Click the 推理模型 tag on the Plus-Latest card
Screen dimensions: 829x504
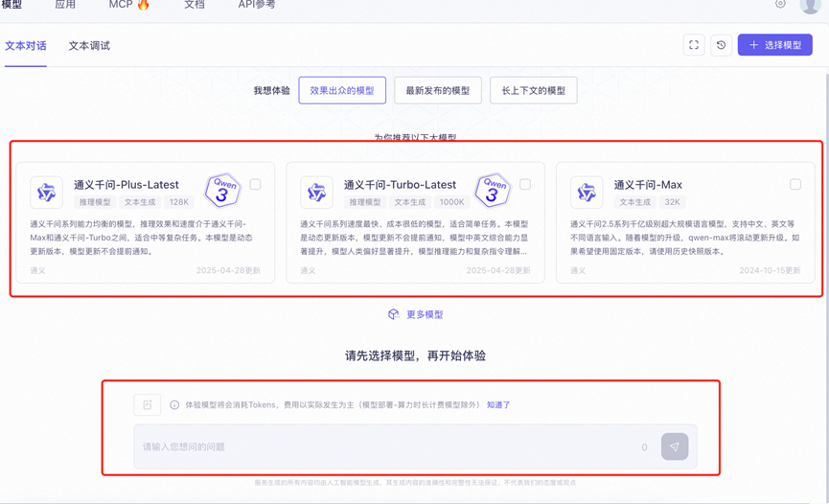coord(95,202)
